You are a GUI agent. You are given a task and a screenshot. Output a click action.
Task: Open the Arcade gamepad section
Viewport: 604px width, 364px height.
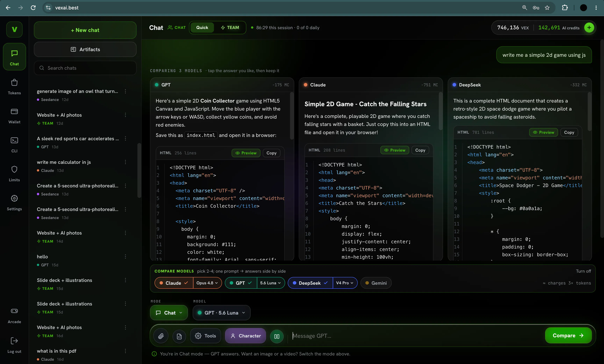pos(14,315)
